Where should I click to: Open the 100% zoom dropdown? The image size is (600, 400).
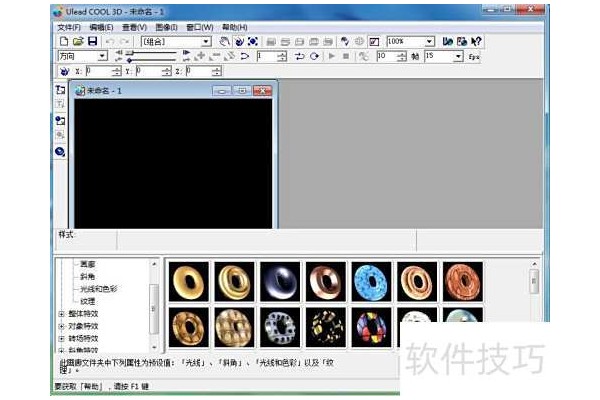429,41
